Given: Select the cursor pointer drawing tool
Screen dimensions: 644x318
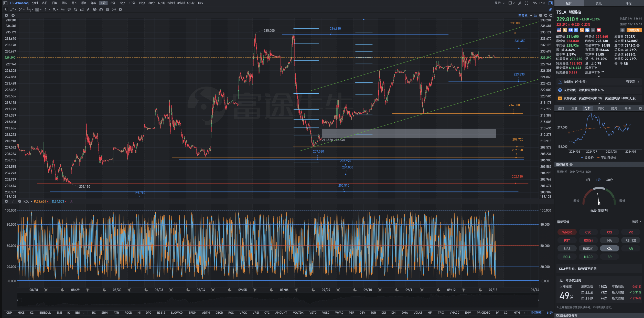Looking at the screenshot, I should click(x=5, y=9).
